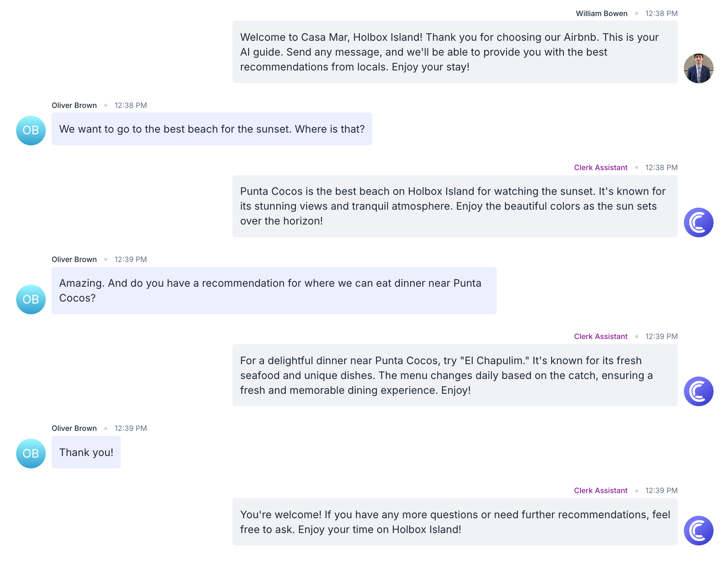Viewport: 728px width, 566px height.
Task: Click the 12:38 PM timestamp beside William Bowen
Action: [661, 14]
